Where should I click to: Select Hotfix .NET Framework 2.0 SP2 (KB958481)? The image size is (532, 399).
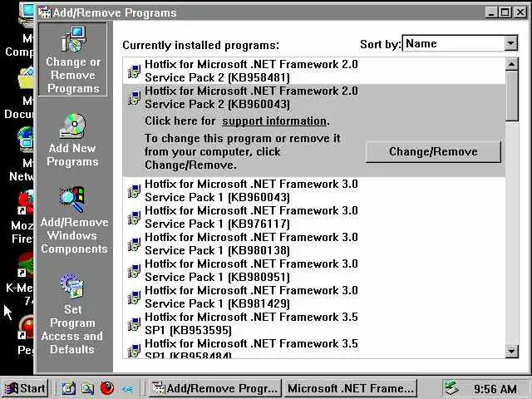[x=314, y=71]
